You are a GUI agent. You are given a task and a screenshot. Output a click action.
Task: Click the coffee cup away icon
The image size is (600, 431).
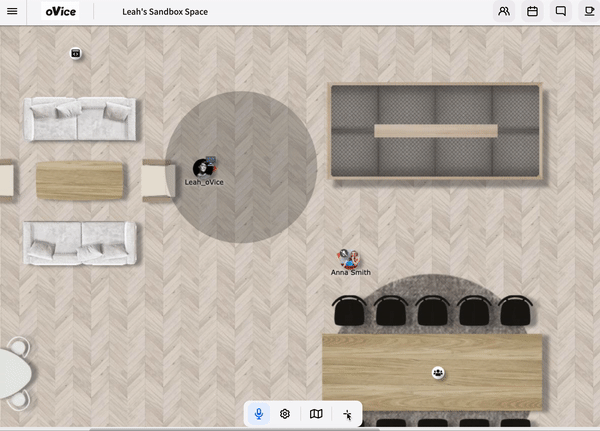point(589,11)
